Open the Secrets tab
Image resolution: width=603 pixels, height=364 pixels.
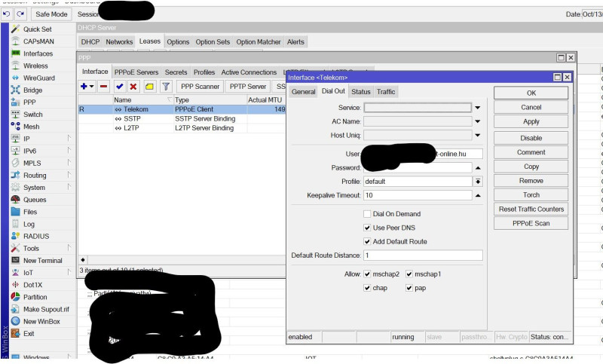176,72
